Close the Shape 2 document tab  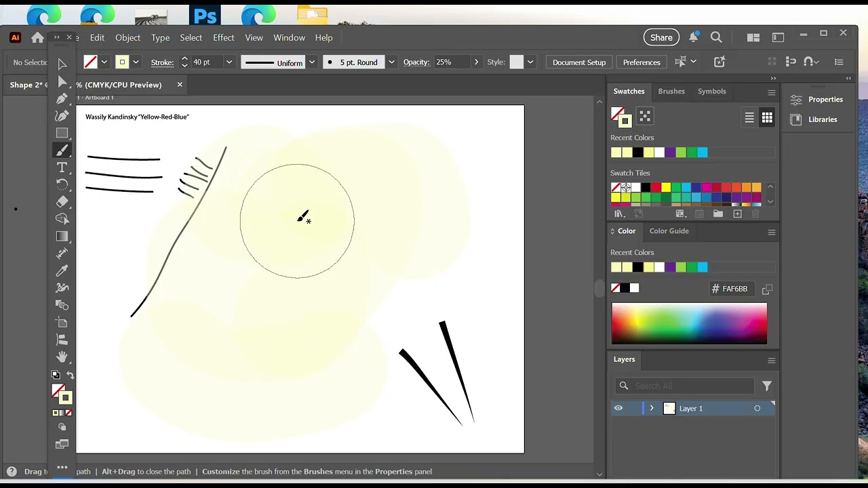pos(180,85)
